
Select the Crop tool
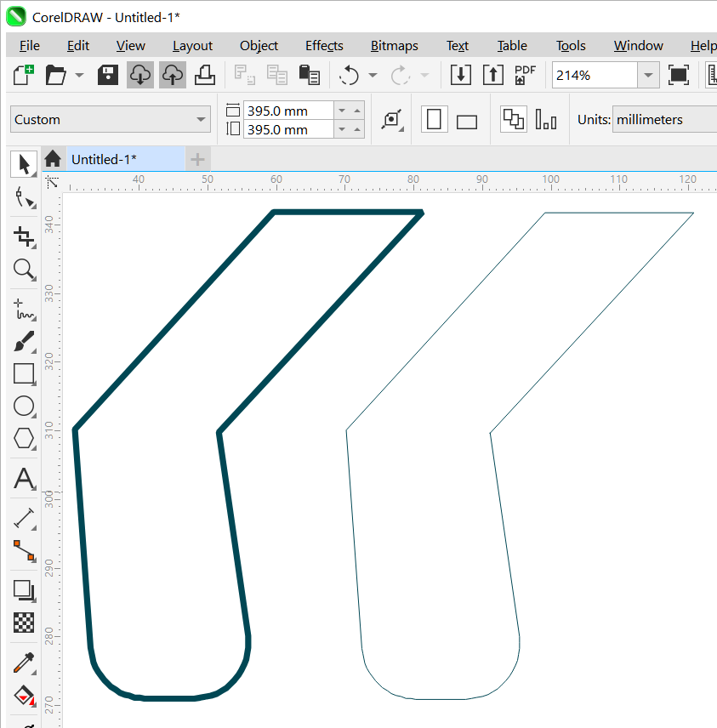click(x=24, y=236)
